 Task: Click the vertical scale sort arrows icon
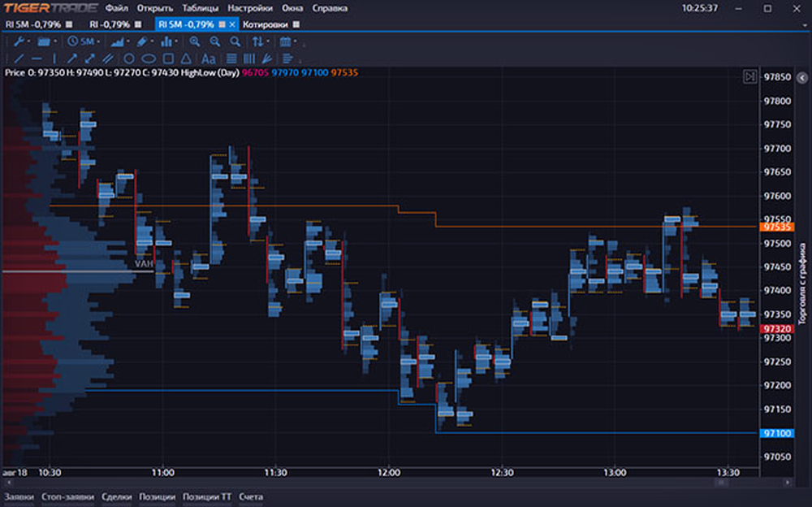click(257, 42)
